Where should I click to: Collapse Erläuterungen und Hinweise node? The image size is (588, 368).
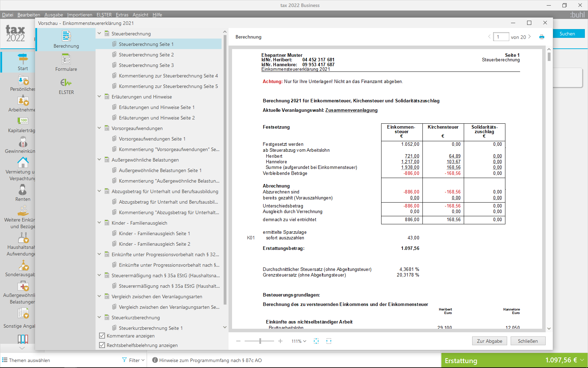[99, 97]
